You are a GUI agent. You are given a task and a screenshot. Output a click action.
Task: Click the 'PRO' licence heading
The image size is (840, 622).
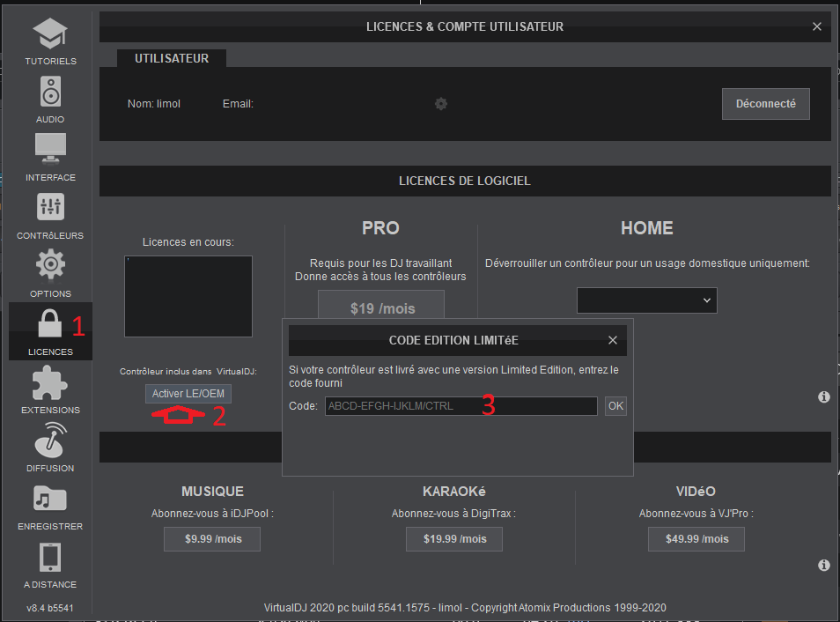pos(380,228)
